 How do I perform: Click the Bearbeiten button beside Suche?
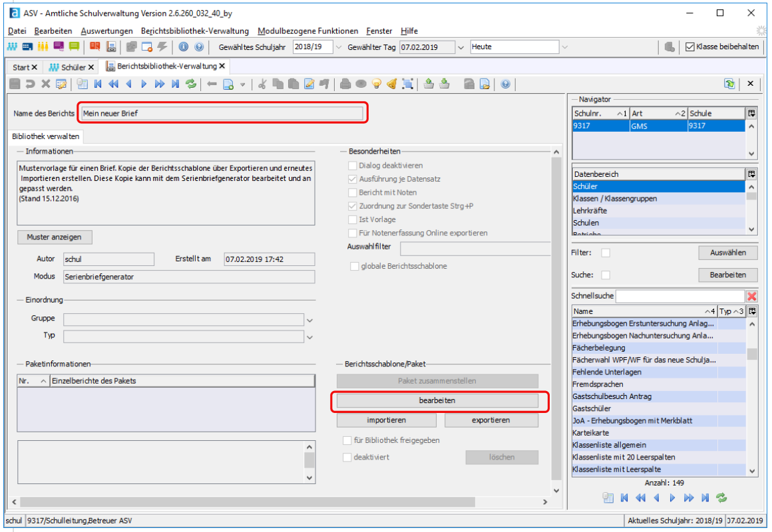click(x=727, y=275)
